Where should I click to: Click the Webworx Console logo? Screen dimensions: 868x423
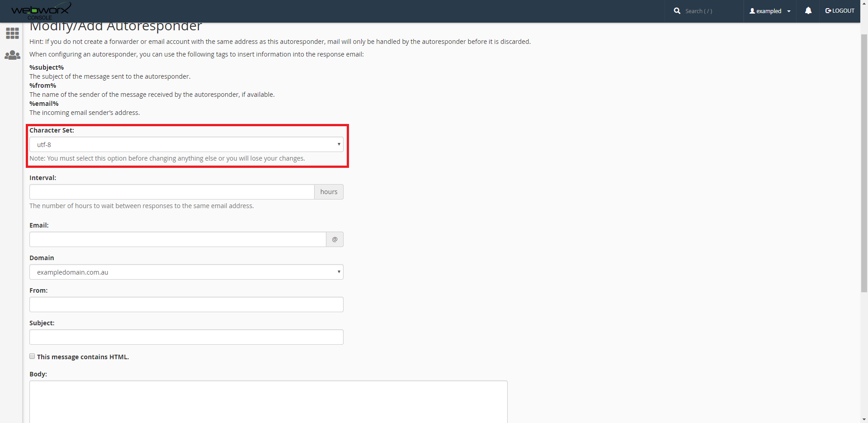(x=41, y=11)
